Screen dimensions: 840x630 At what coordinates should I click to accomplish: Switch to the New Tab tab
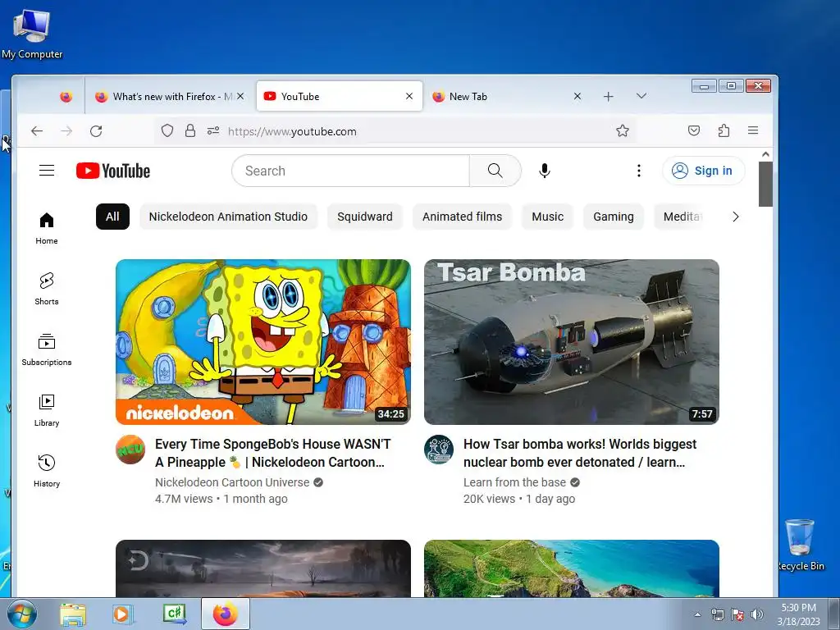point(508,97)
